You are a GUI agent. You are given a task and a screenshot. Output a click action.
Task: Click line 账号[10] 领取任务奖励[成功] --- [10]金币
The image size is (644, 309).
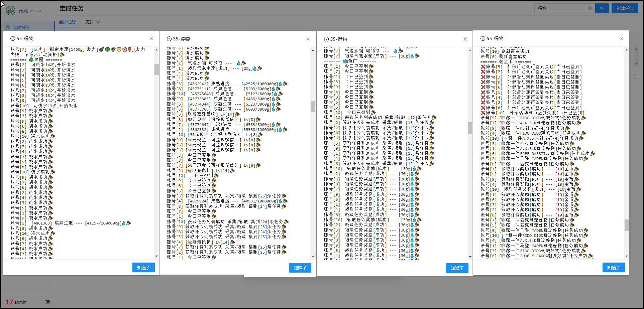pos(531,189)
